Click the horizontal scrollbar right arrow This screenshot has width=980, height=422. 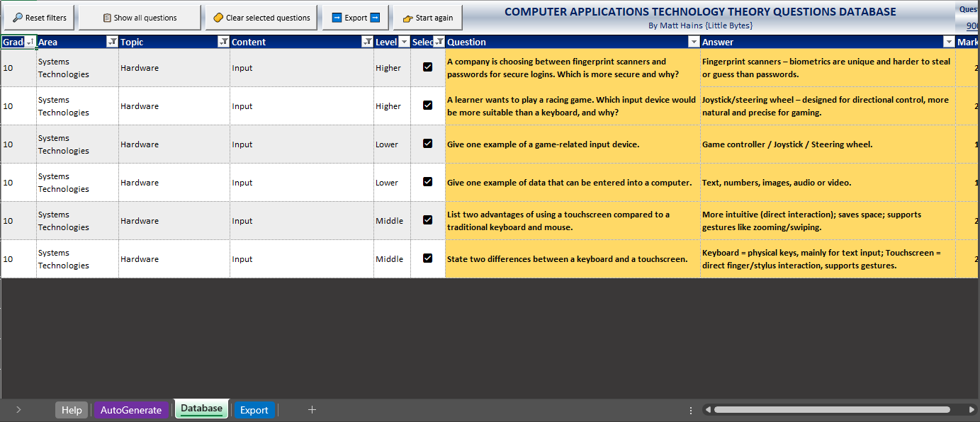click(971, 409)
